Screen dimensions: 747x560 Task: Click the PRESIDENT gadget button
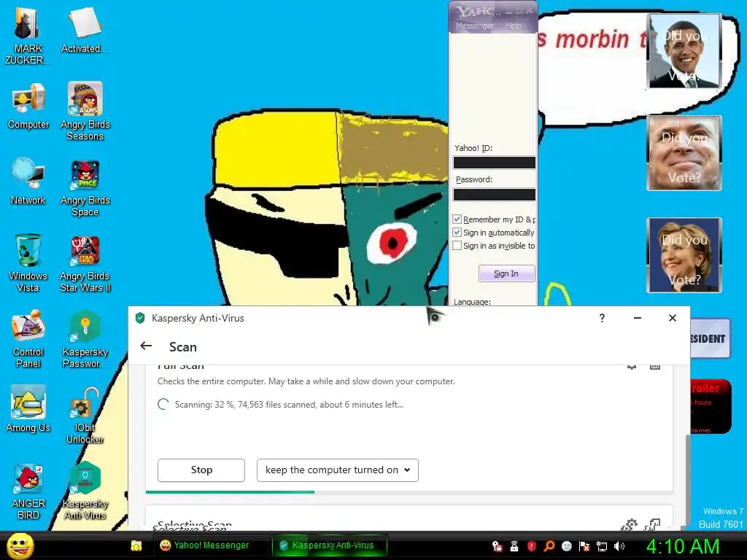(x=710, y=338)
